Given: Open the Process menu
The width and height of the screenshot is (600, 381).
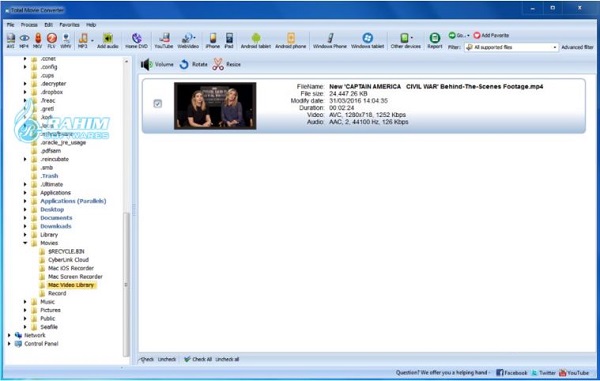Looking at the screenshot, I should point(29,24).
